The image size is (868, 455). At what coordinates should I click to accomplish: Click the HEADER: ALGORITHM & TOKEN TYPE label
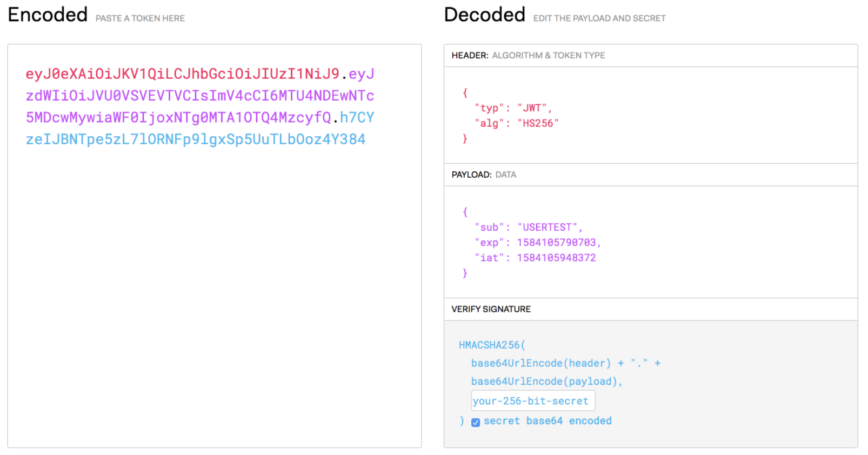coord(528,56)
